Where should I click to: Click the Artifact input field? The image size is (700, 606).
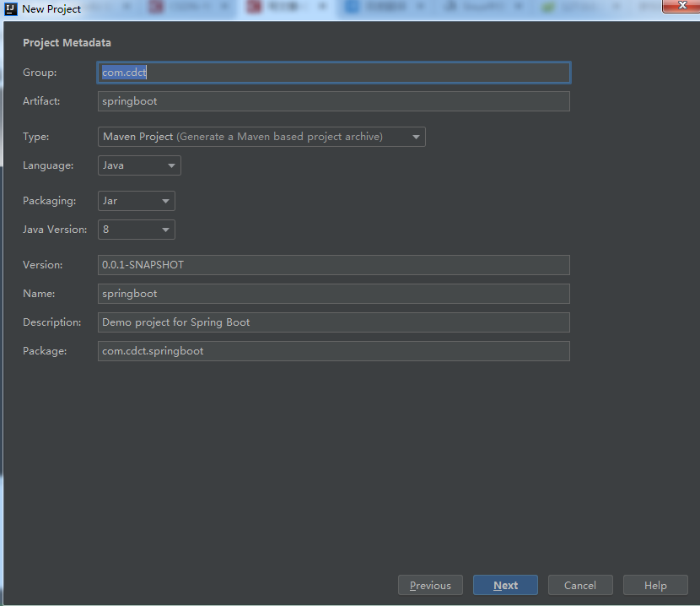pyautogui.click(x=333, y=101)
